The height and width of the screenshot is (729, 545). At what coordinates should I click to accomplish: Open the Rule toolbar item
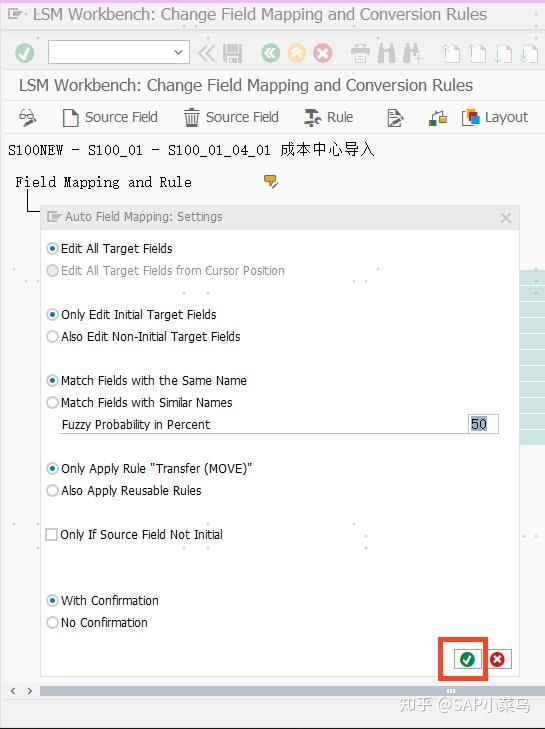coord(328,117)
